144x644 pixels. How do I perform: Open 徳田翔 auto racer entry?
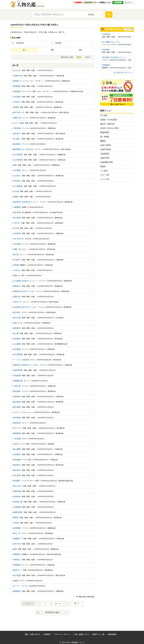click(x=16, y=81)
